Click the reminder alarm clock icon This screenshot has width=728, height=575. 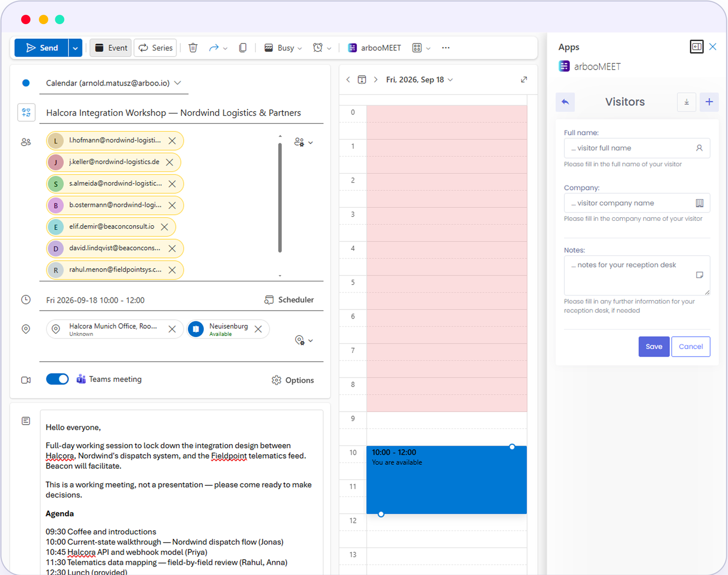[318, 48]
